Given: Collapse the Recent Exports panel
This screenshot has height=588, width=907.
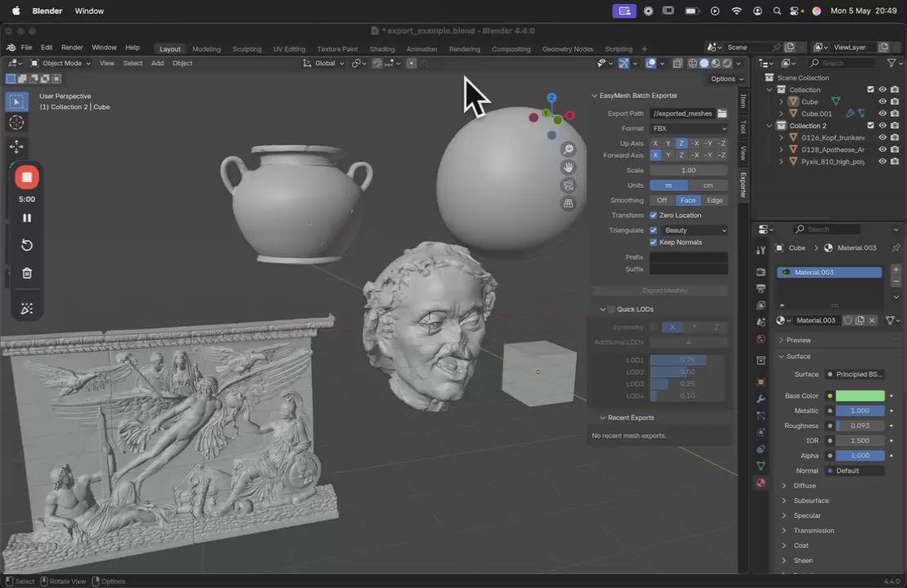Looking at the screenshot, I should coord(603,417).
